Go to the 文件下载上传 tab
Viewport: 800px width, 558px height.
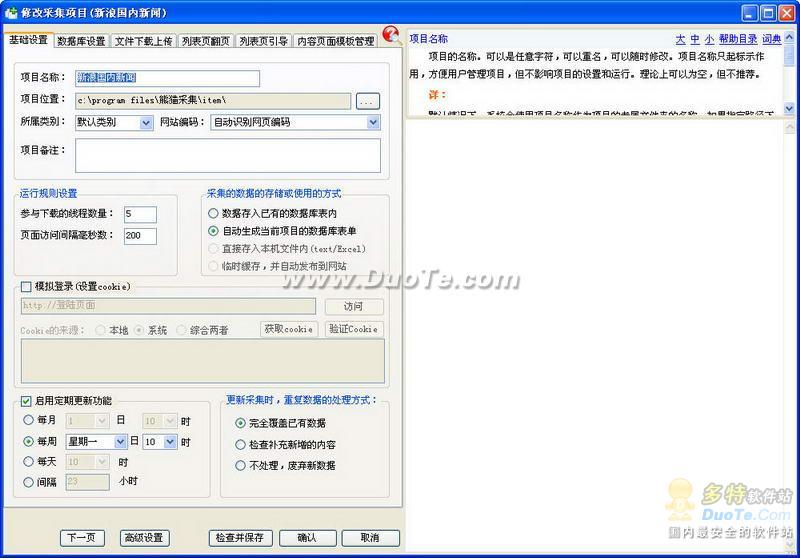point(143,41)
